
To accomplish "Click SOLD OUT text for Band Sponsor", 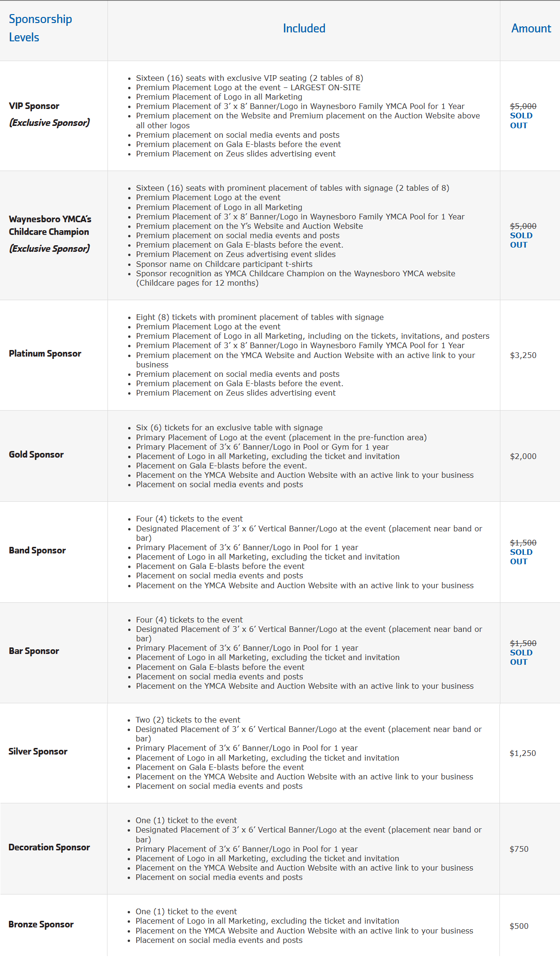I will [x=521, y=557].
